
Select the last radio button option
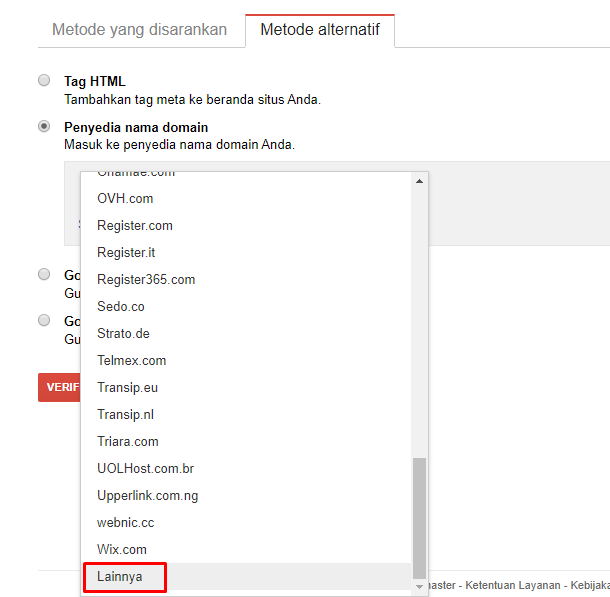[44, 320]
